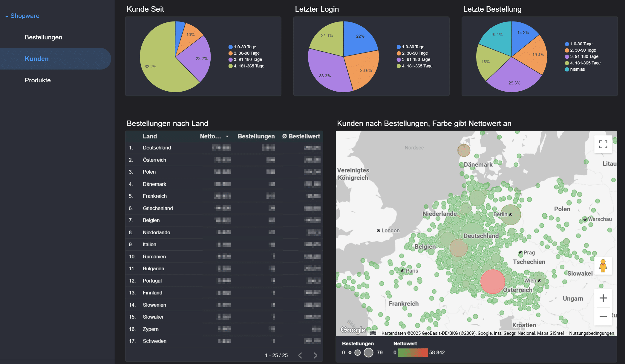Go to previous table page

tap(300, 355)
